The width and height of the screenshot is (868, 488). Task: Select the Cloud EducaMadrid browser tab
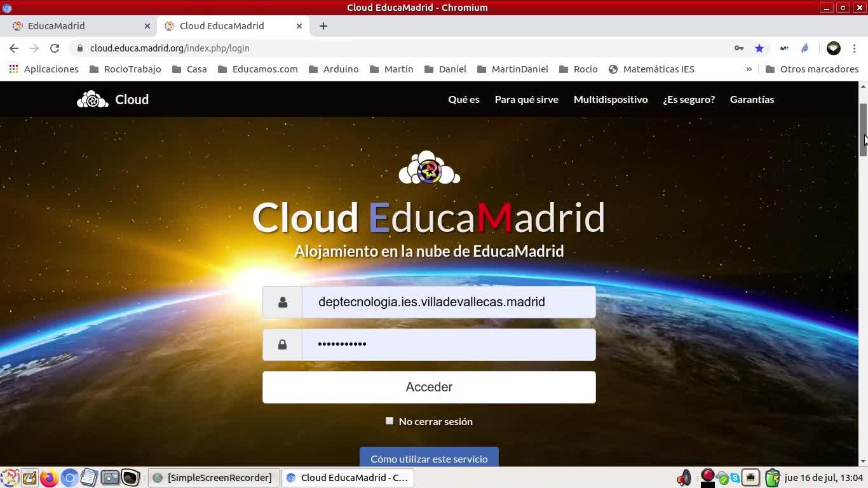coord(232,26)
